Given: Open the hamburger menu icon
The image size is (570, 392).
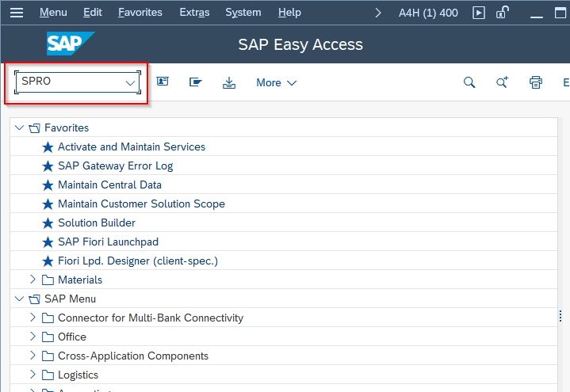Looking at the screenshot, I should pyautogui.click(x=17, y=13).
